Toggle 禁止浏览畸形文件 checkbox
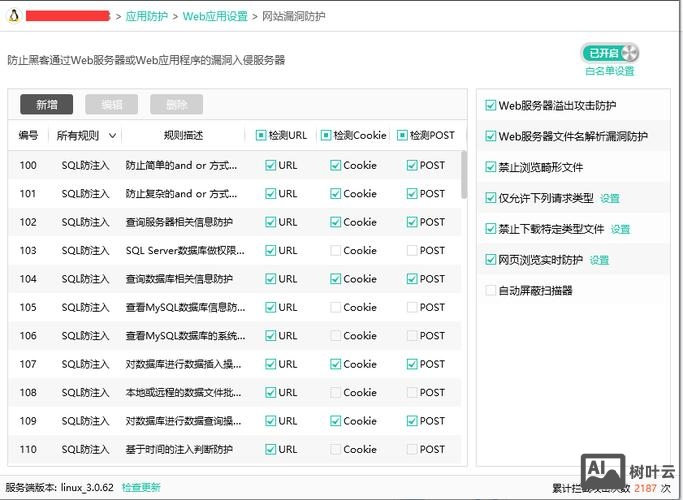 click(x=490, y=167)
